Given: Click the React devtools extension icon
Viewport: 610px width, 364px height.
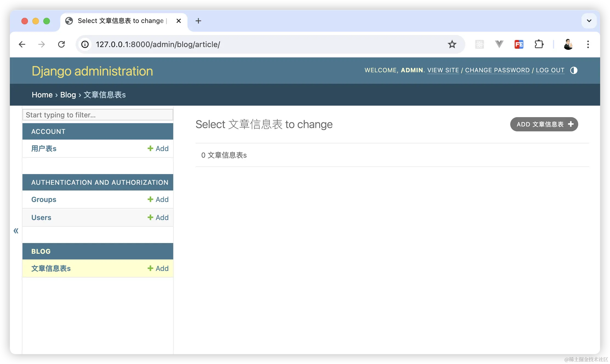Looking at the screenshot, I should point(479,44).
